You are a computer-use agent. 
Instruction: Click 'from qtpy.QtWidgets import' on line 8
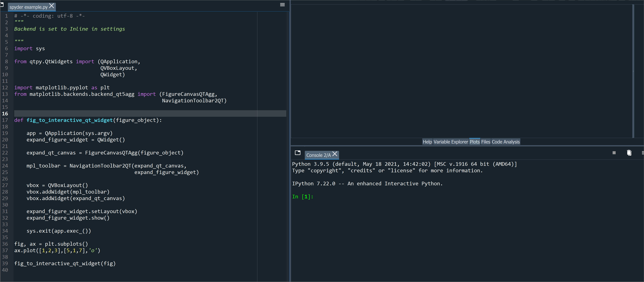(54, 62)
